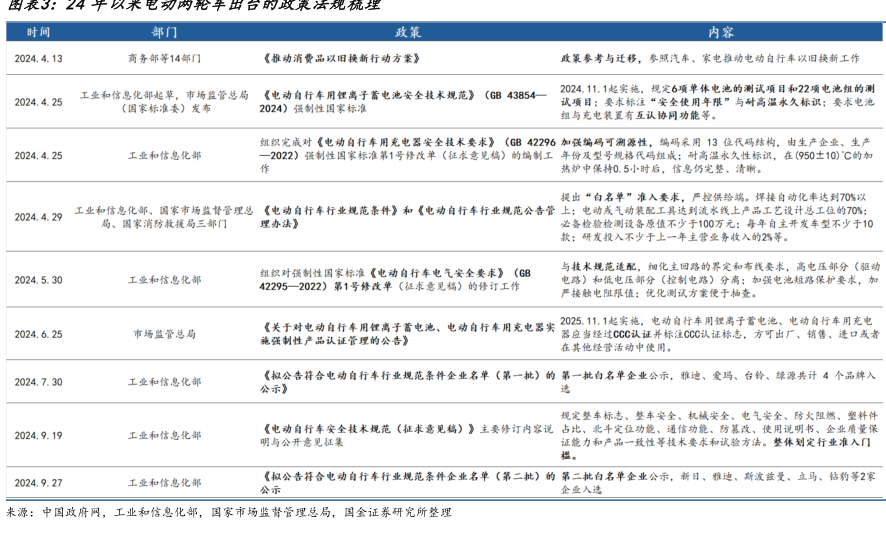Select the date cell 2024.9.19

(x=38, y=435)
